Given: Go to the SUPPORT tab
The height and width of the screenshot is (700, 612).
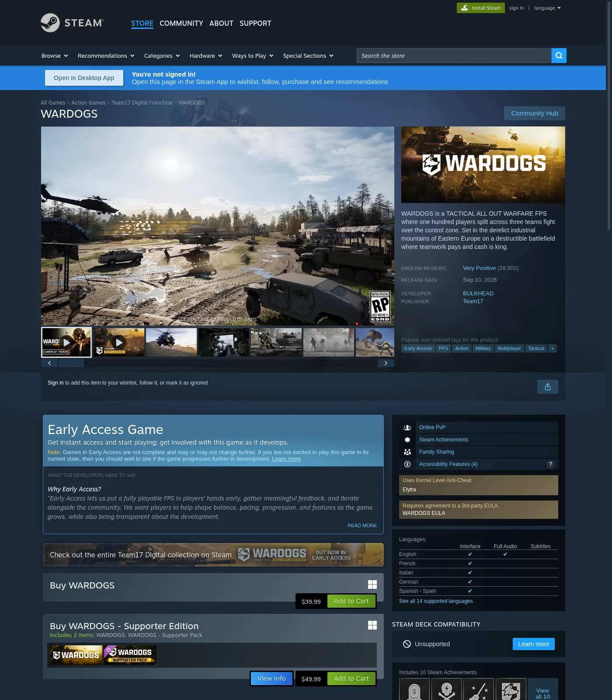Looking at the screenshot, I should tap(255, 23).
